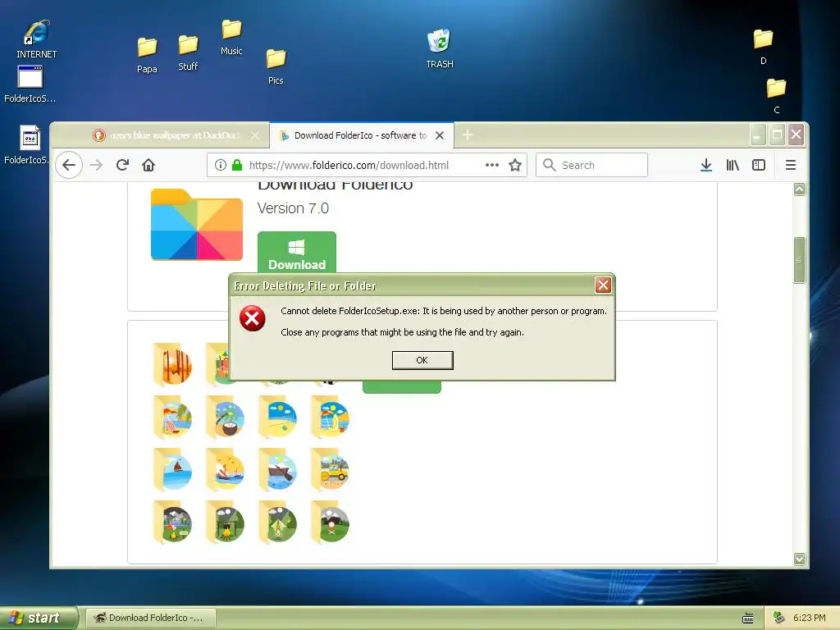Close the Error Deleting File dialog
Image resolution: width=840 pixels, height=630 pixels.
[603, 285]
